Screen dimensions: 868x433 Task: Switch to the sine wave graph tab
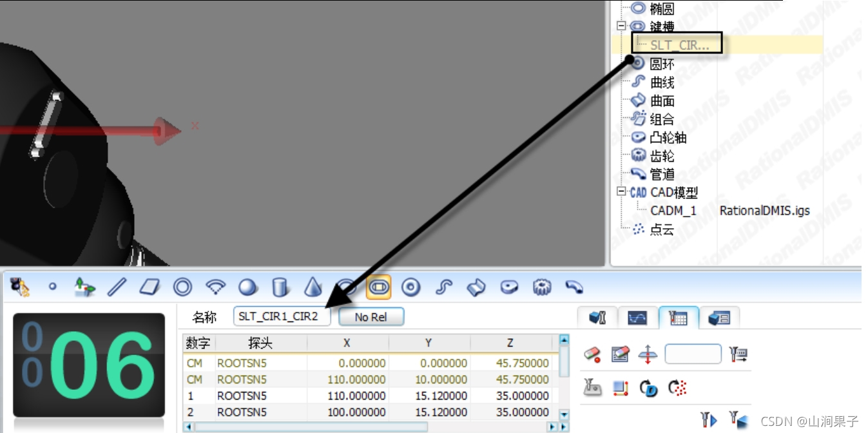(x=637, y=318)
